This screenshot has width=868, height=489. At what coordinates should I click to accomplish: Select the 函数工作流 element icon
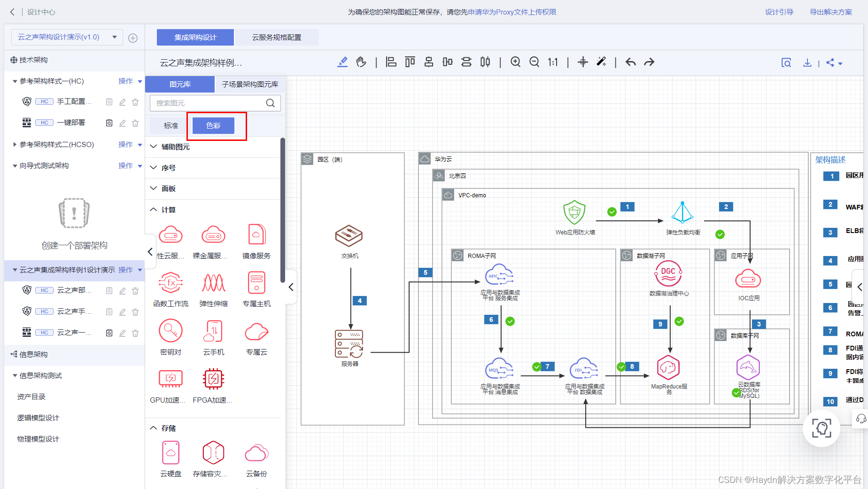(171, 283)
